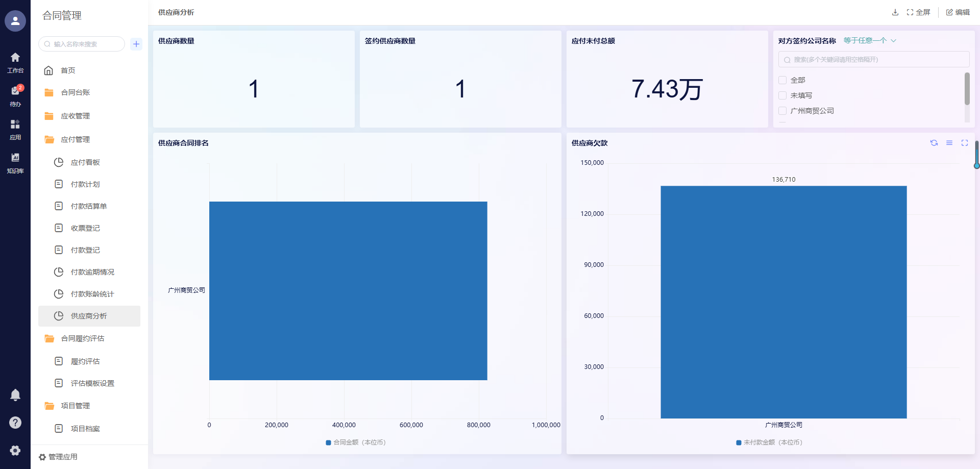Open the 等于任意一个 condition dropdown

tap(869, 41)
